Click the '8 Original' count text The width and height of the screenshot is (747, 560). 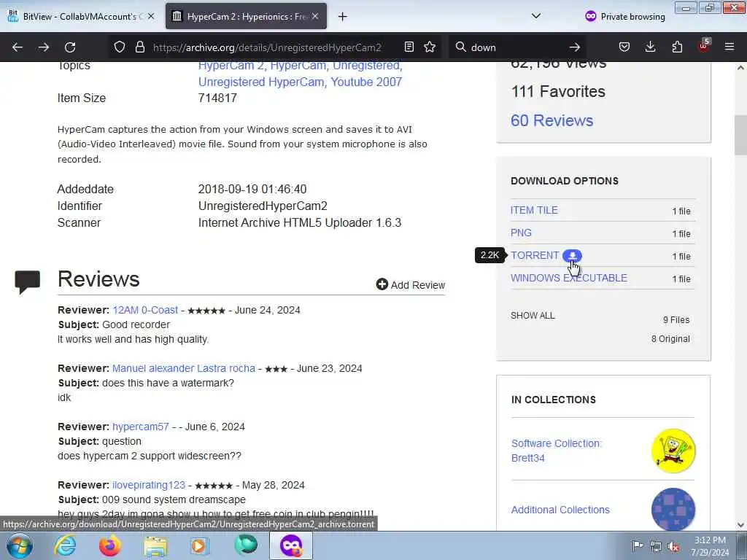[x=670, y=339]
